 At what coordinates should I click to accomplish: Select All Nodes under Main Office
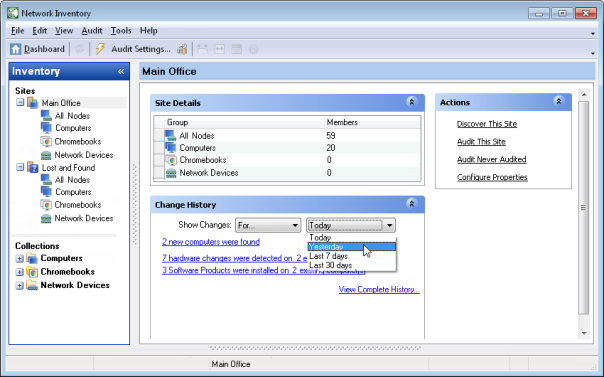[x=72, y=116]
